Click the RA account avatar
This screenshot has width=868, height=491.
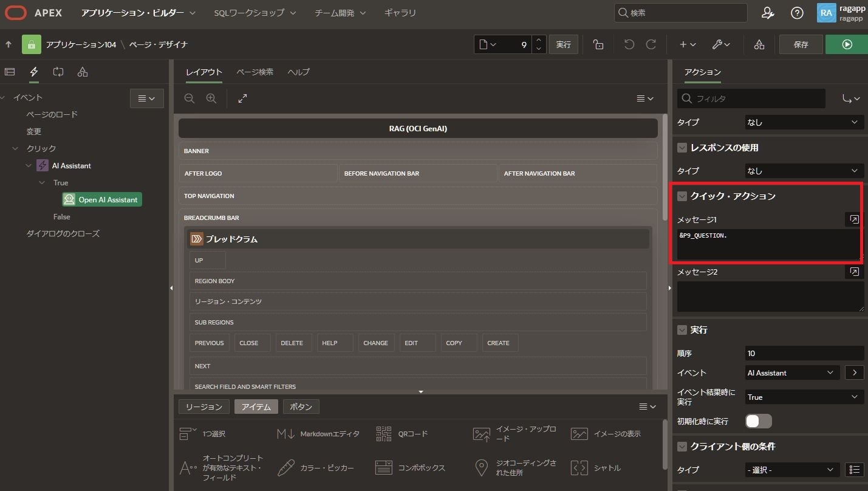(x=826, y=13)
